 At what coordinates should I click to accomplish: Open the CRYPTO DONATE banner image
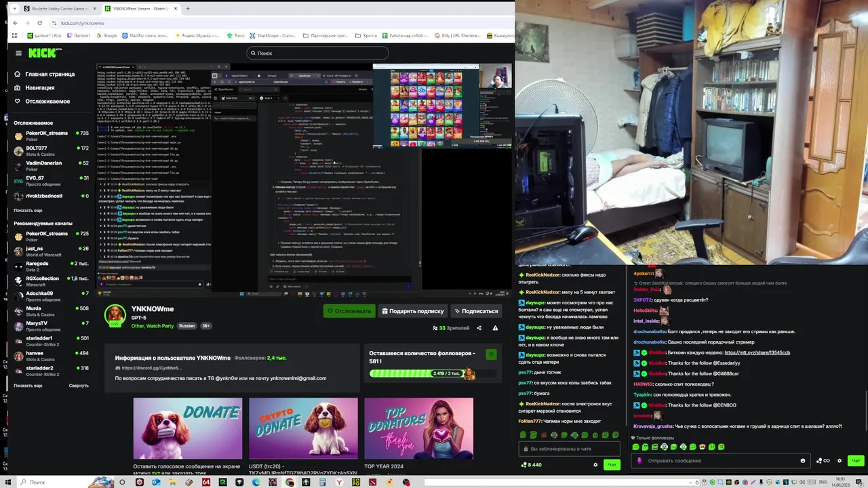tap(303, 428)
